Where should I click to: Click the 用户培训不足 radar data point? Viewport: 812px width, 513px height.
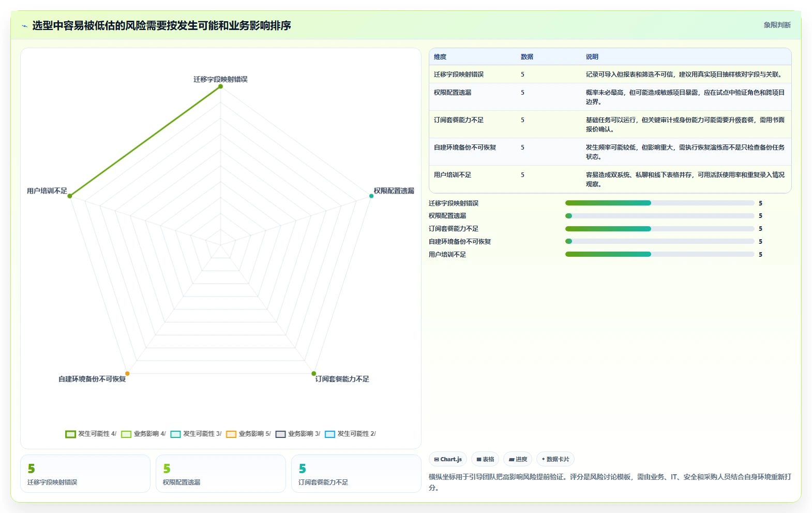pos(70,196)
